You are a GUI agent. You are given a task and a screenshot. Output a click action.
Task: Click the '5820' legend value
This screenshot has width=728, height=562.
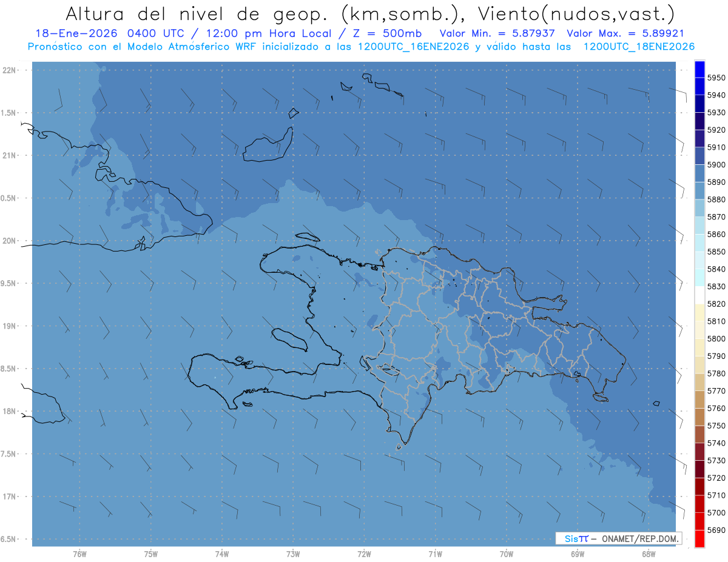pyautogui.click(x=716, y=304)
